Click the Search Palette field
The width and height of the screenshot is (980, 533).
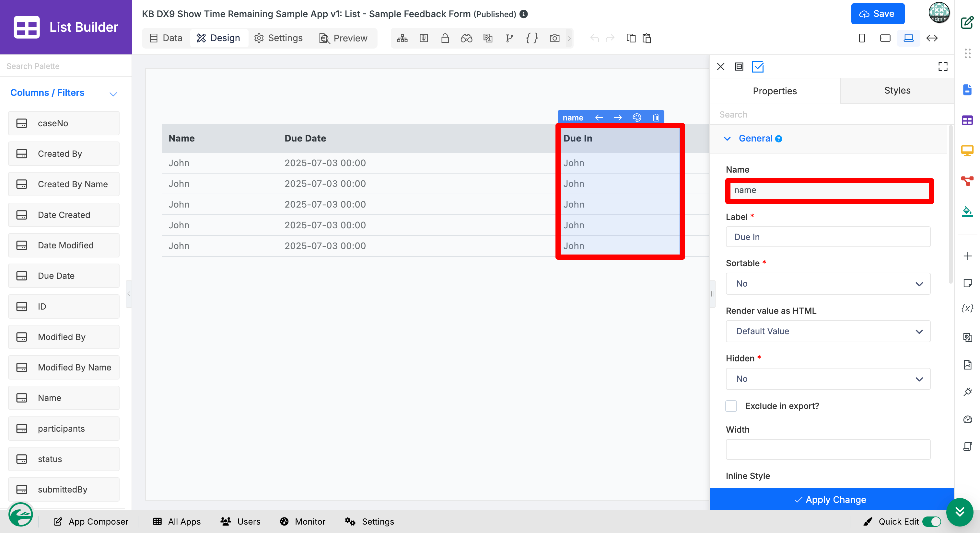tap(66, 66)
